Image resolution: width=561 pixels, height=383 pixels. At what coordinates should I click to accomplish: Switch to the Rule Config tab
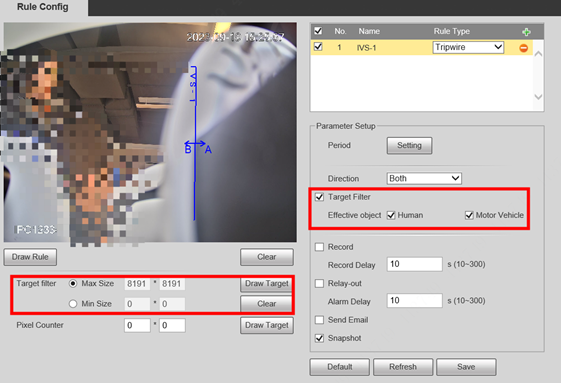43,7
